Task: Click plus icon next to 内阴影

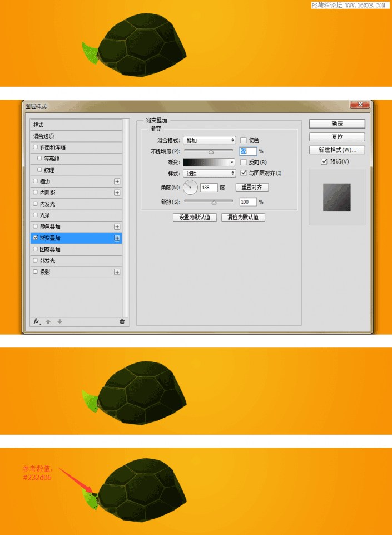Action: 117,193
